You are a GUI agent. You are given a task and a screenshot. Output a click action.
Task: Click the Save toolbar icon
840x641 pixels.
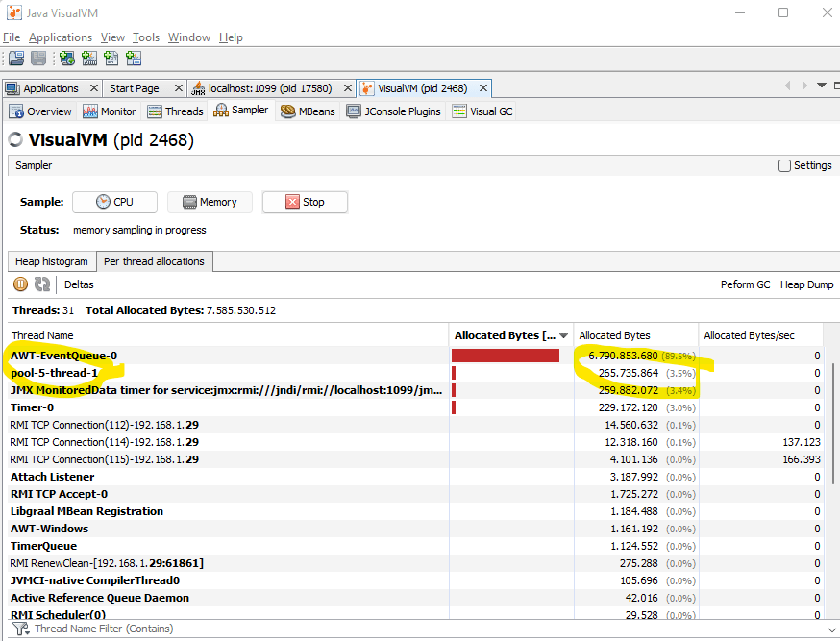pyautogui.click(x=37, y=59)
